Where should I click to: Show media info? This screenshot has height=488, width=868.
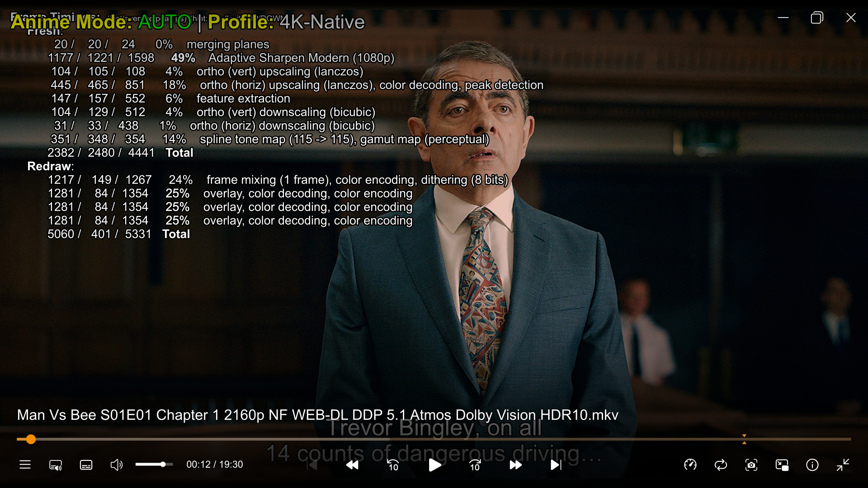pos(812,465)
